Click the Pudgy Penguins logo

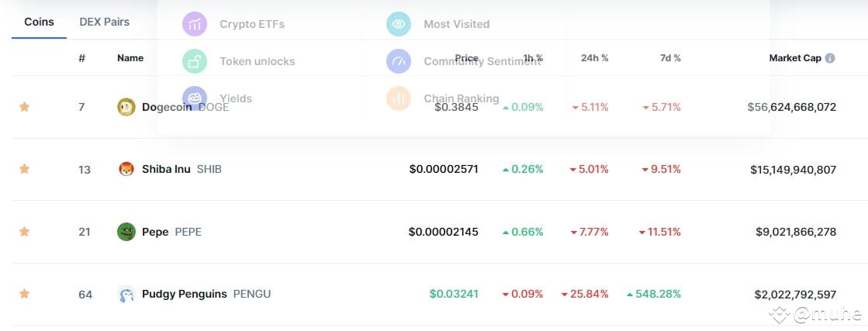coord(126,293)
